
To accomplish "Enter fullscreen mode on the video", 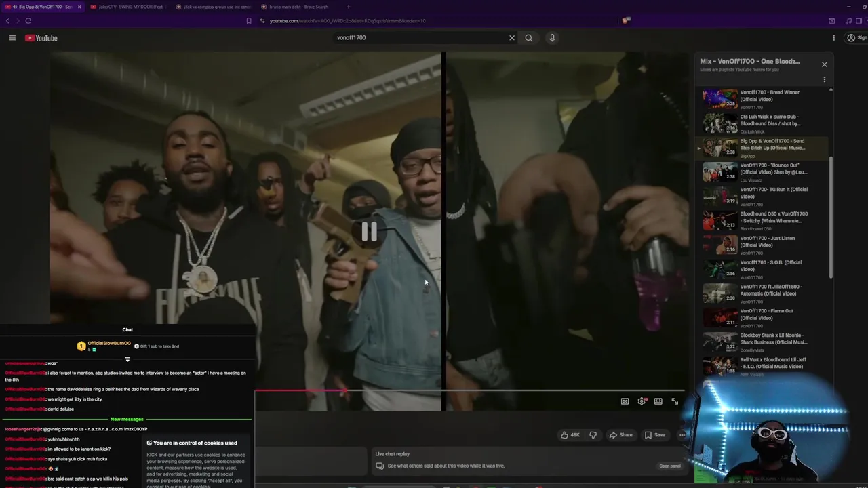I will pyautogui.click(x=675, y=401).
